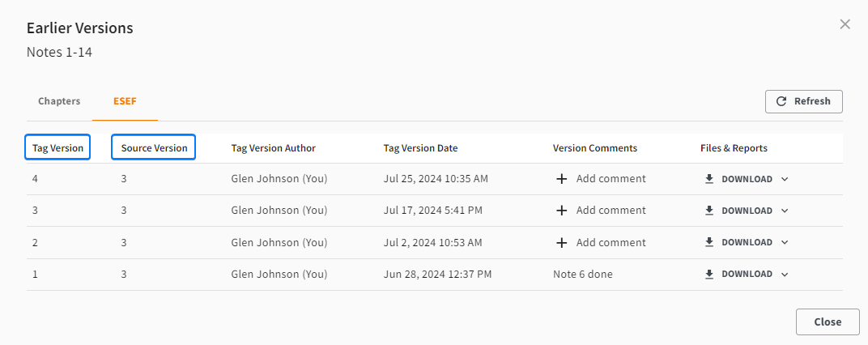
Task: Click the Source Version column header
Action: click(154, 148)
